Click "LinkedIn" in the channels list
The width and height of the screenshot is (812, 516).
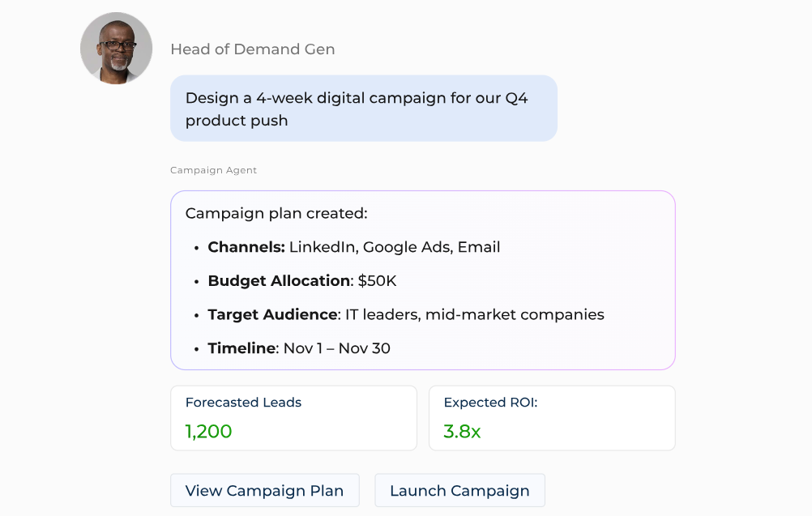322,247
